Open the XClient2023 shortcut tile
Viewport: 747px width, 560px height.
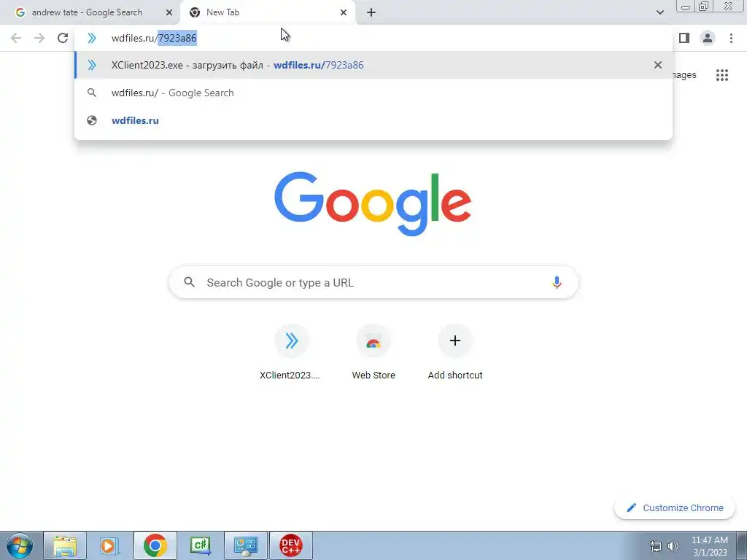point(291,353)
